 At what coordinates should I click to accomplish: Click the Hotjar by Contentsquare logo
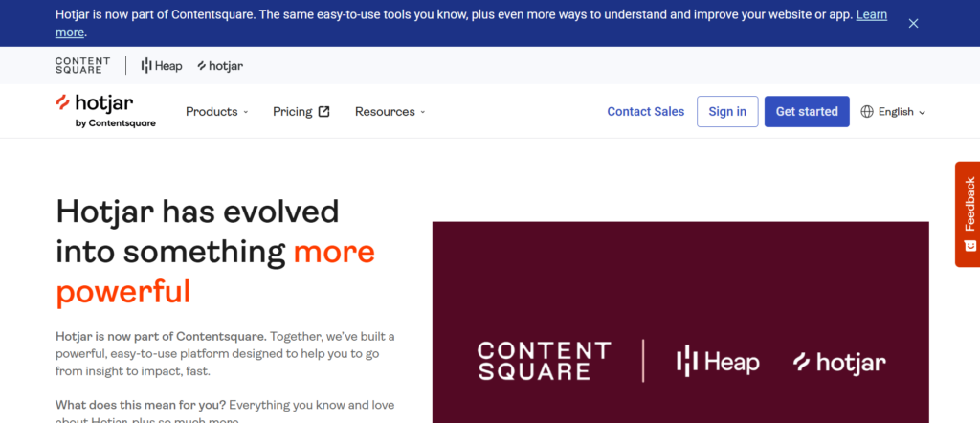[x=105, y=111]
